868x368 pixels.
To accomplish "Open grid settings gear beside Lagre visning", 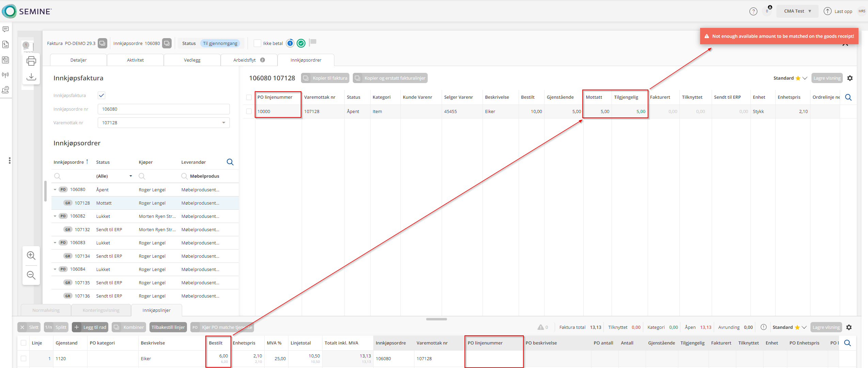I will coord(850,78).
